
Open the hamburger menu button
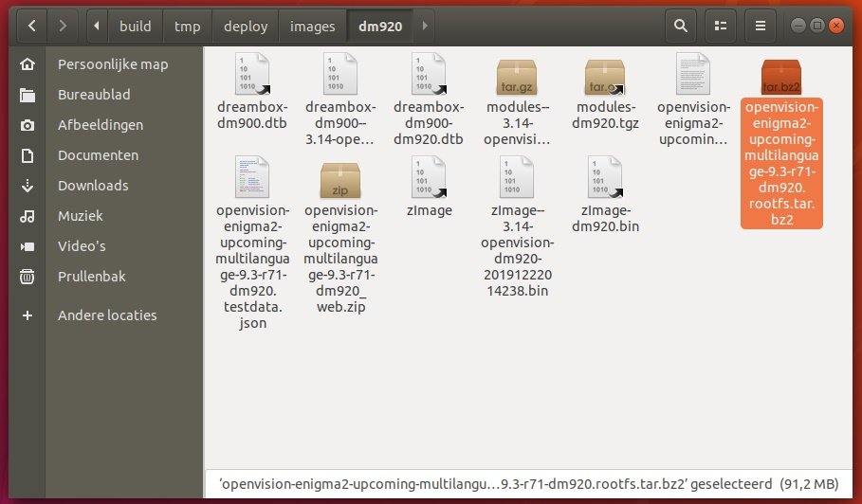[760, 27]
